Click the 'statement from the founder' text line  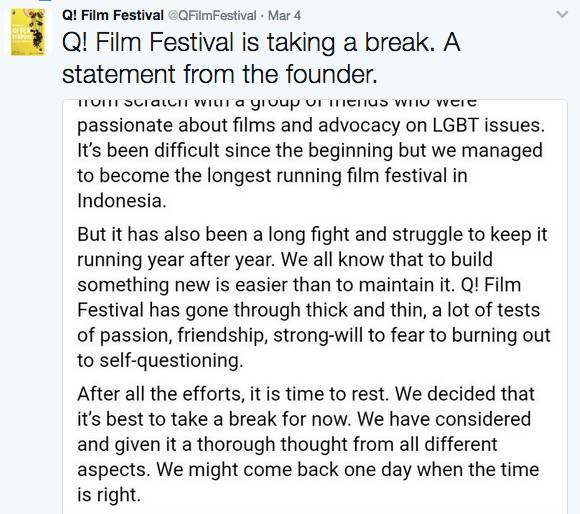point(220,74)
